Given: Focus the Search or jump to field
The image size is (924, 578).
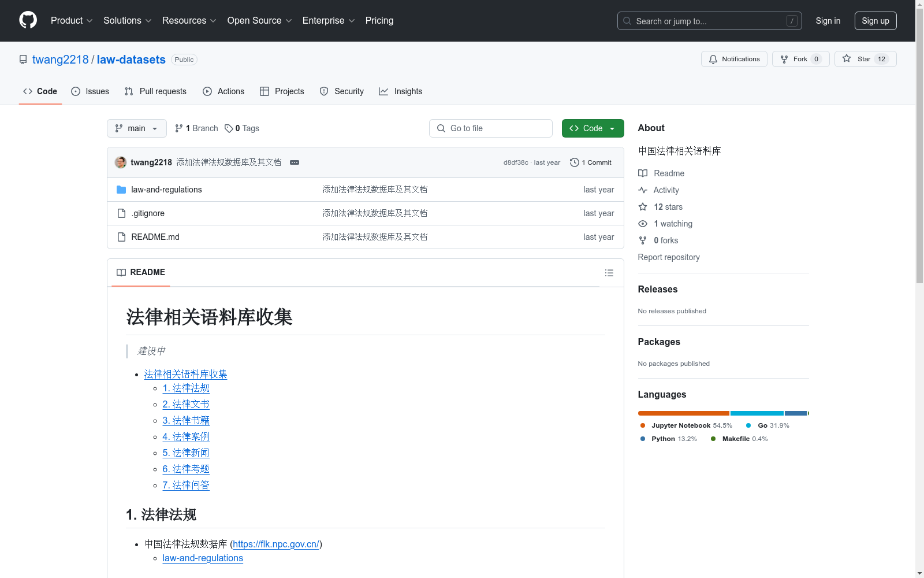Looking at the screenshot, I should click(710, 21).
